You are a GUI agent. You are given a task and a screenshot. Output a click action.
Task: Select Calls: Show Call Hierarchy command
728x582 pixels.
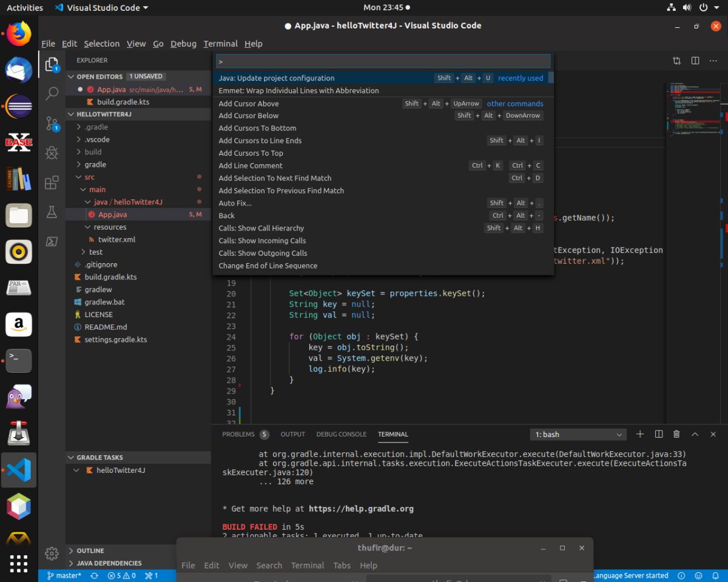[x=383, y=228]
